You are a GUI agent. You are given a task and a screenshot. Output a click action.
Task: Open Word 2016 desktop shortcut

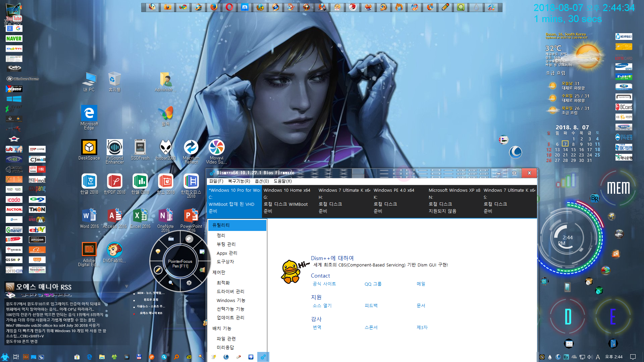89,219
